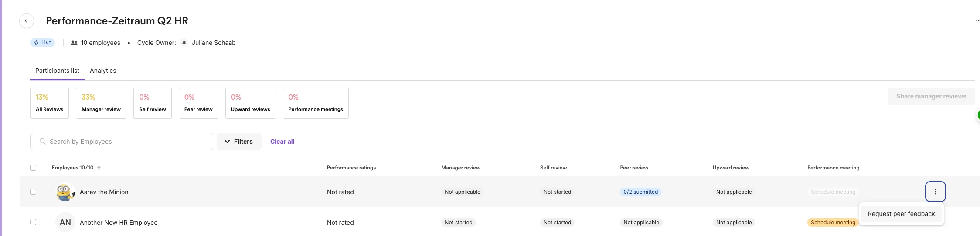Screen dimensions: 980x236
Task: Open the Manager review stats card
Action: pos(101,103)
